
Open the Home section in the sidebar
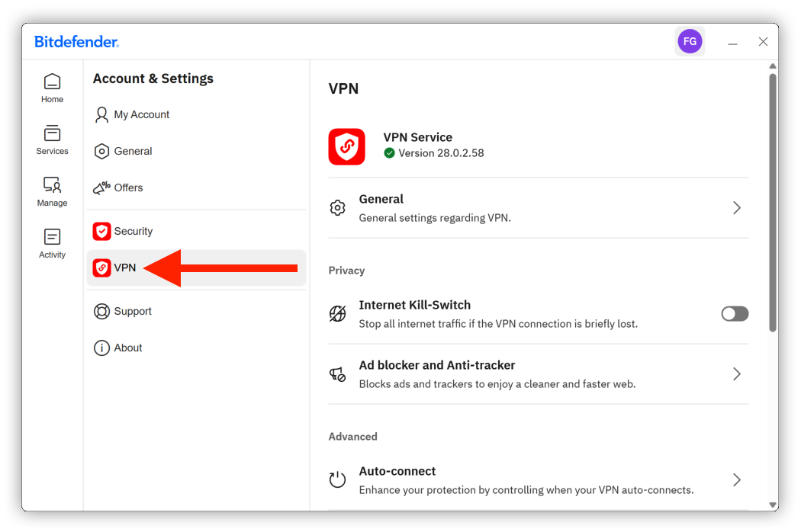(52, 88)
